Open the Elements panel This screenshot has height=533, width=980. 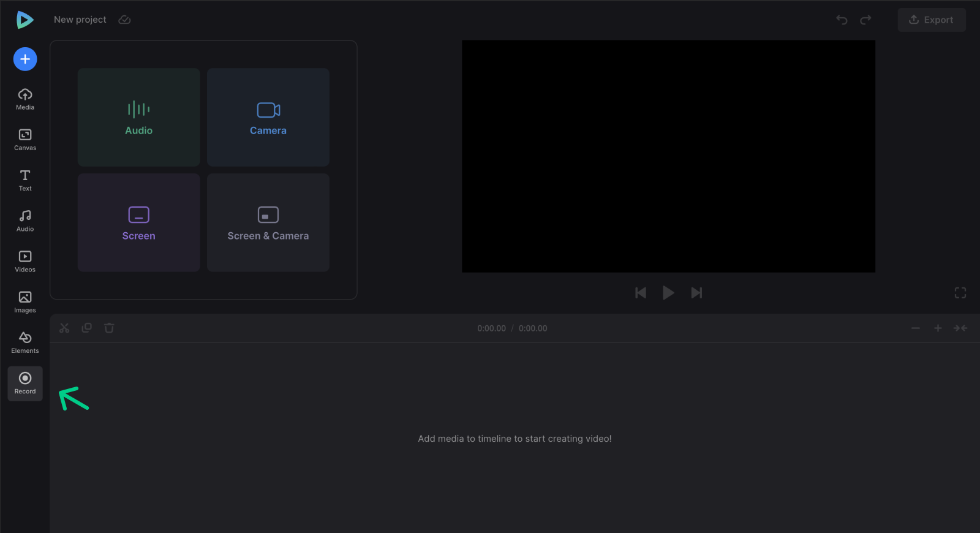(x=25, y=342)
